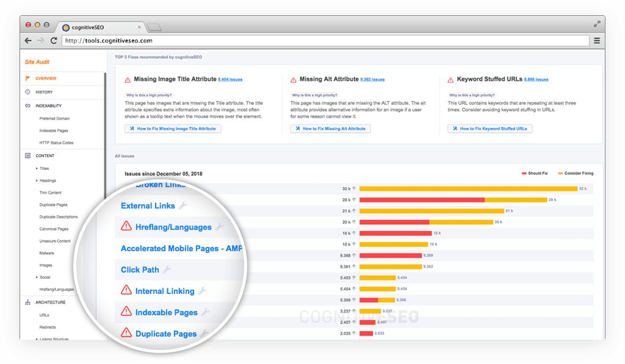Click How to Fix Missing Image Title Attribute

click(x=173, y=129)
